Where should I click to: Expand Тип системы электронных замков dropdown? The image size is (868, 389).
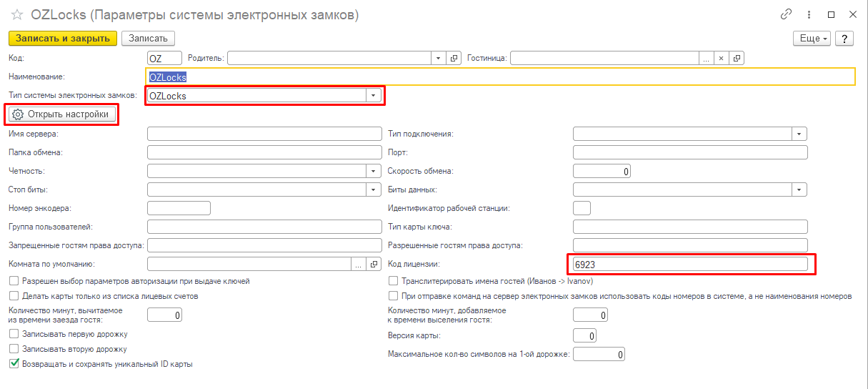tap(374, 96)
